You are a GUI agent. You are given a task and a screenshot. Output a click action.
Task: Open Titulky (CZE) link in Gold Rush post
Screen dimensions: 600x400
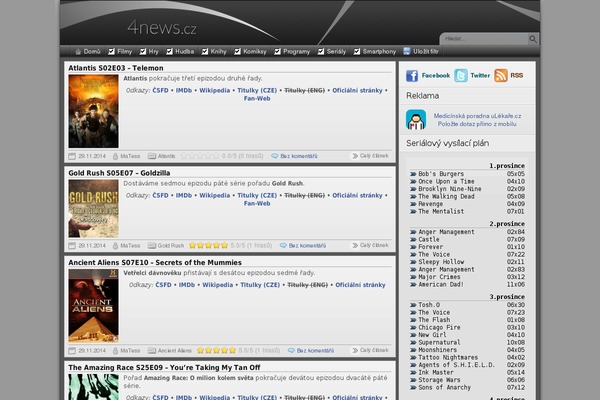[x=257, y=196]
